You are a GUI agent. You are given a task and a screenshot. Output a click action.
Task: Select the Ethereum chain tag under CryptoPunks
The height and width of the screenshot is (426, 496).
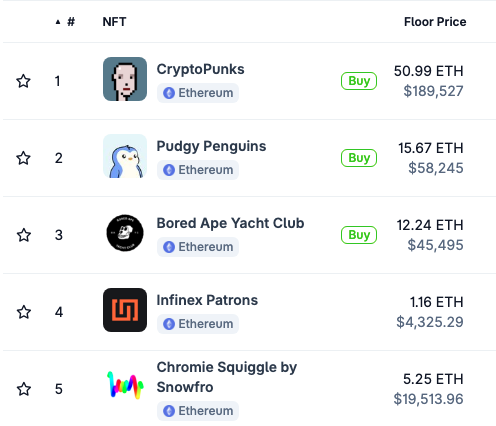pos(198,93)
